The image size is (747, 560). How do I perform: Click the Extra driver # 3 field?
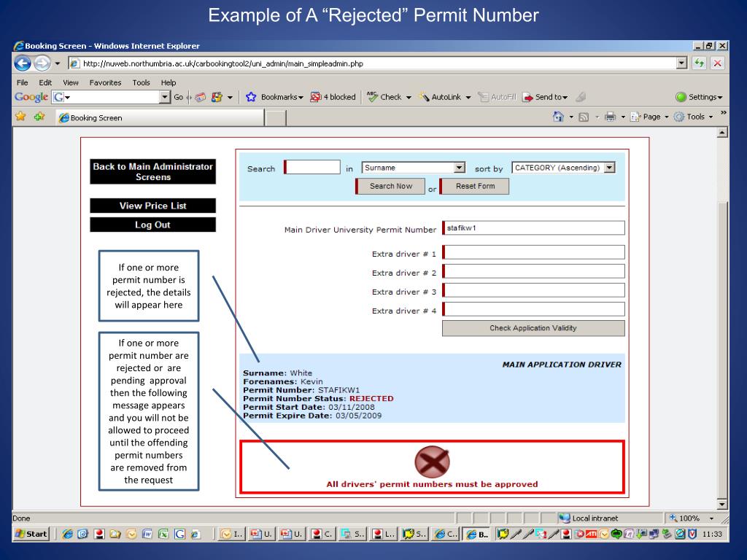point(533,290)
